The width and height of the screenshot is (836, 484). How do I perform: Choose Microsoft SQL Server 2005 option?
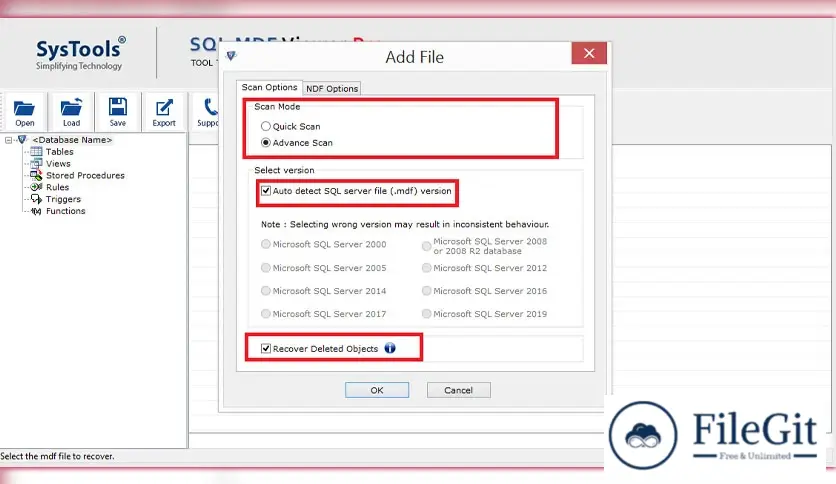(266, 268)
